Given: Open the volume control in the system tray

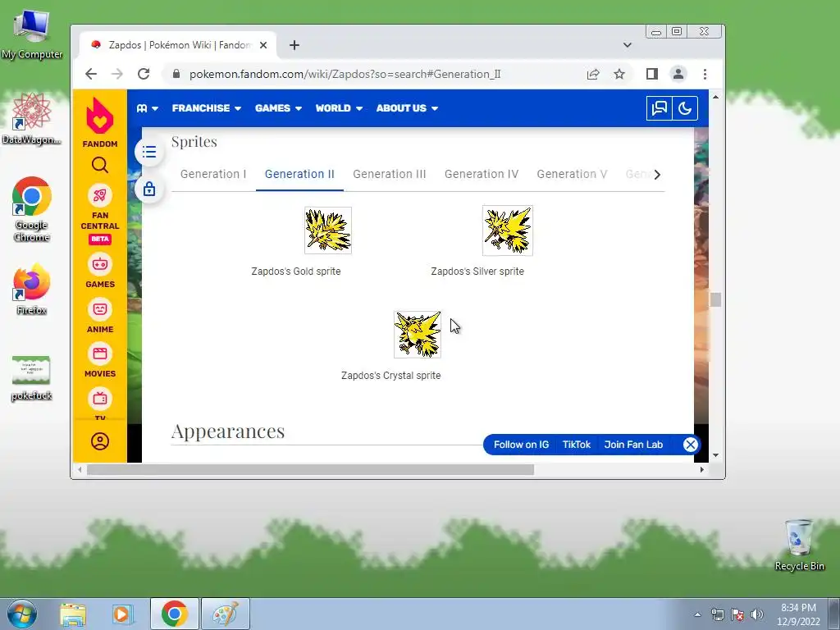Looking at the screenshot, I should pos(757,614).
